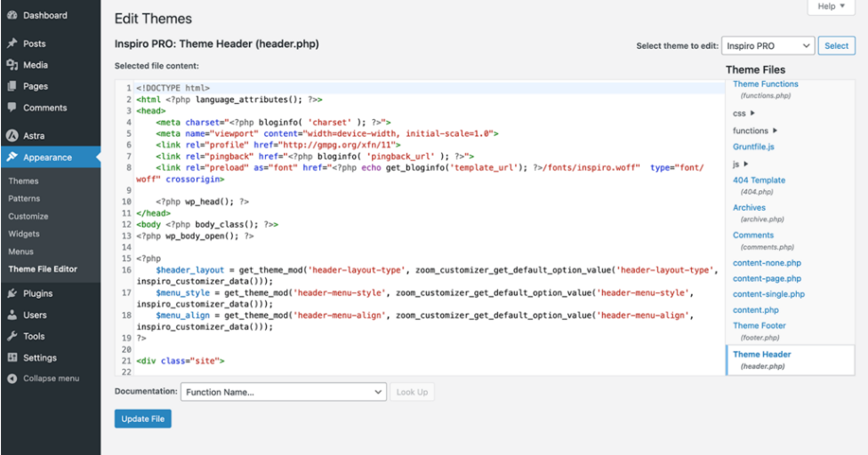The height and width of the screenshot is (455, 868).
Task: Open Theme Functions file
Action: pyautogui.click(x=766, y=84)
